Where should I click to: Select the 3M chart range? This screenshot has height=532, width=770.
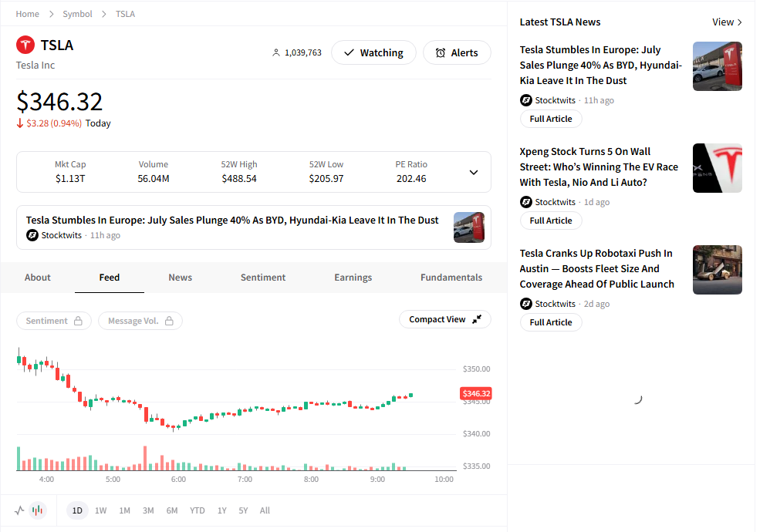click(148, 510)
